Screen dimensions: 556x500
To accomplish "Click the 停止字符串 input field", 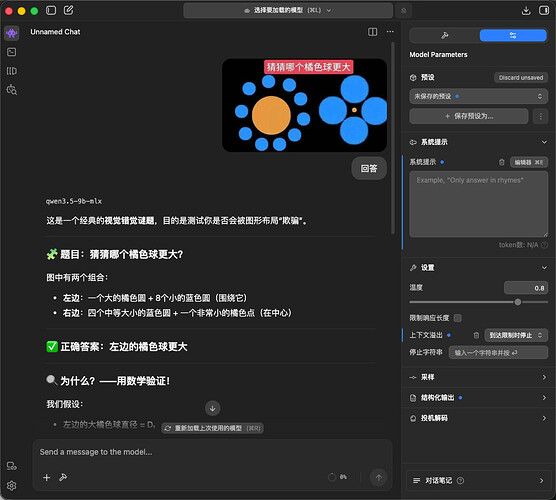I will click(x=498, y=353).
